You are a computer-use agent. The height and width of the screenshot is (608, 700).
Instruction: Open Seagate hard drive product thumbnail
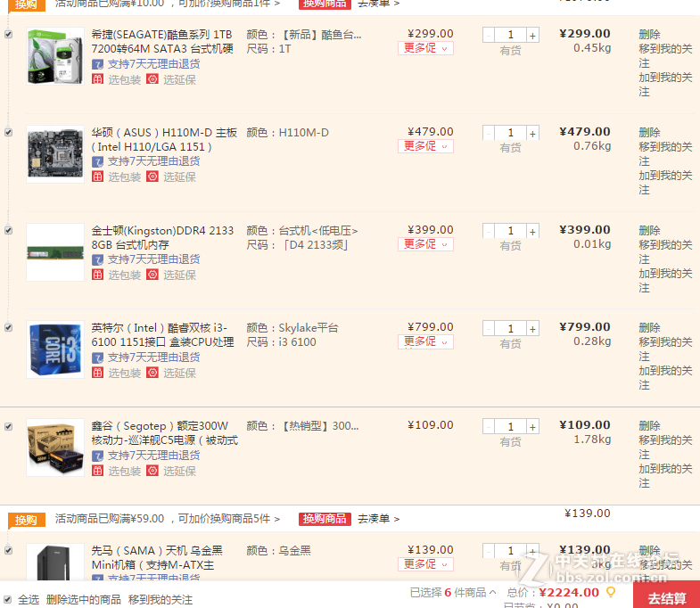coord(55,56)
